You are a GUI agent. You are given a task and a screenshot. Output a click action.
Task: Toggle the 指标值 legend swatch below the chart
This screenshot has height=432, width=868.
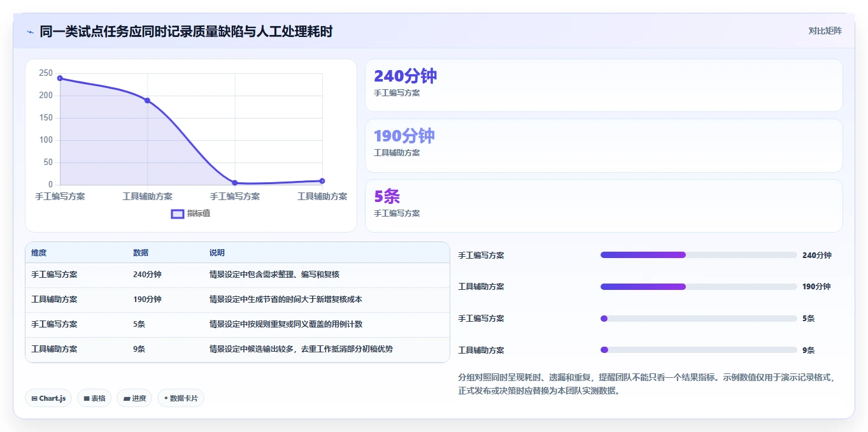(178, 213)
